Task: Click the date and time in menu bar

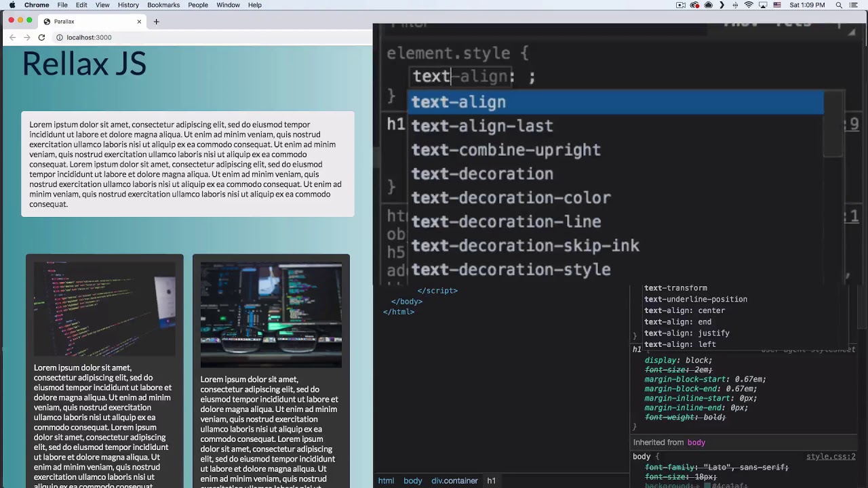Action: [807, 5]
